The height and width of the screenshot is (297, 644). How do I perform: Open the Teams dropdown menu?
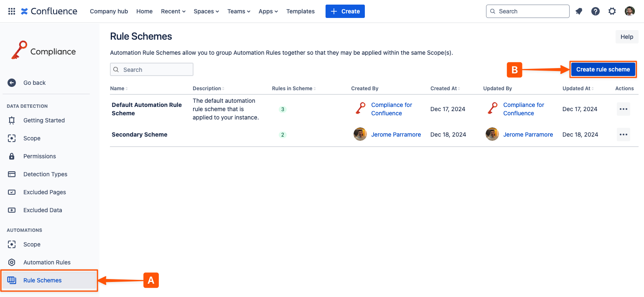click(239, 11)
